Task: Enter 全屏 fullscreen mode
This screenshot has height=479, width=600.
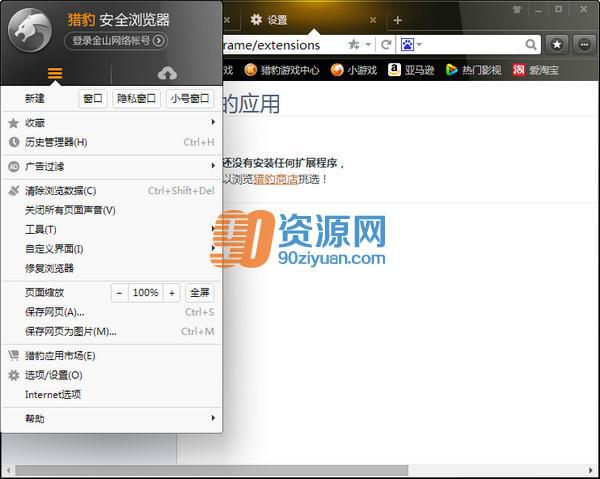Action: pos(200,293)
